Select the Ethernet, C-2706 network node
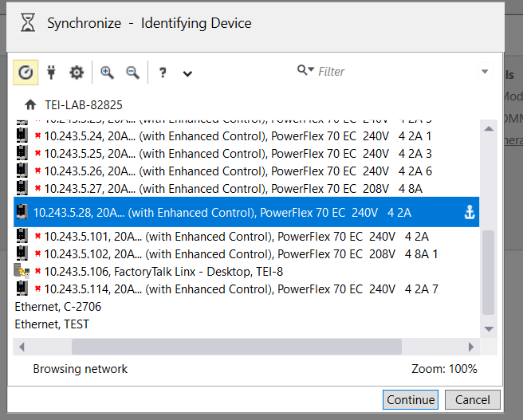The height and width of the screenshot is (420, 523). [58, 307]
